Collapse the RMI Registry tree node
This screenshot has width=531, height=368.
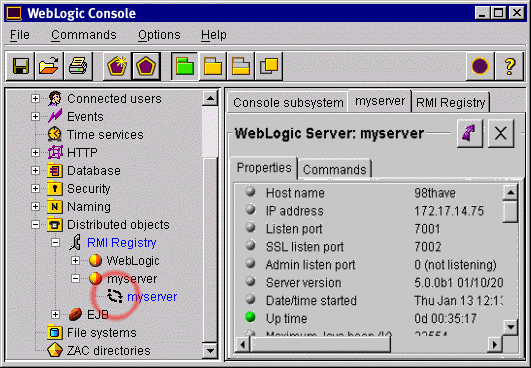click(x=56, y=242)
